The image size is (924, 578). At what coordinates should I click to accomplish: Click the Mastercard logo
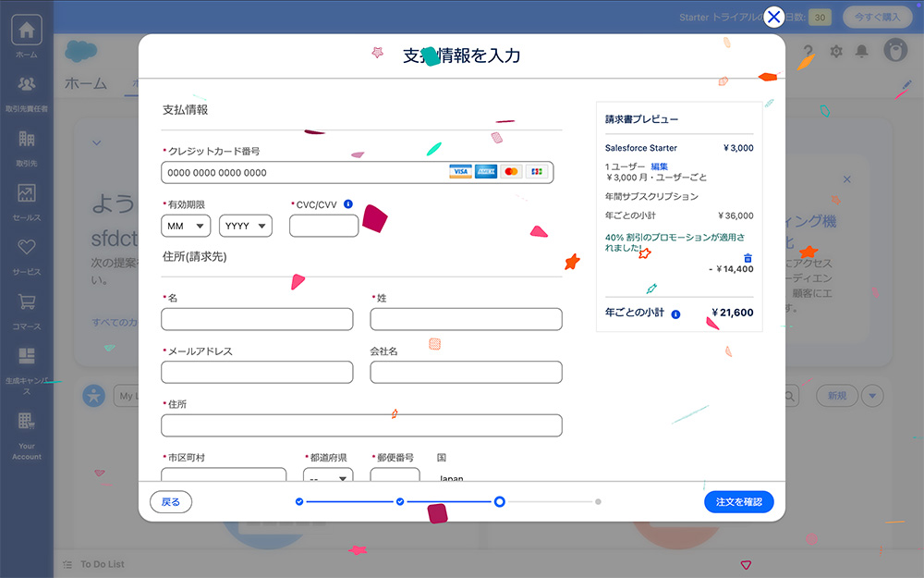pos(512,172)
